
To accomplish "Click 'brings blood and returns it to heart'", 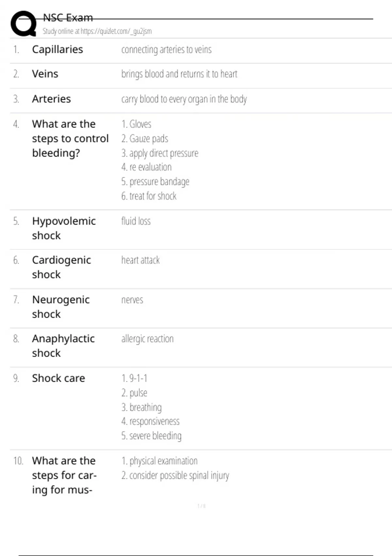I will pyautogui.click(x=179, y=74).
